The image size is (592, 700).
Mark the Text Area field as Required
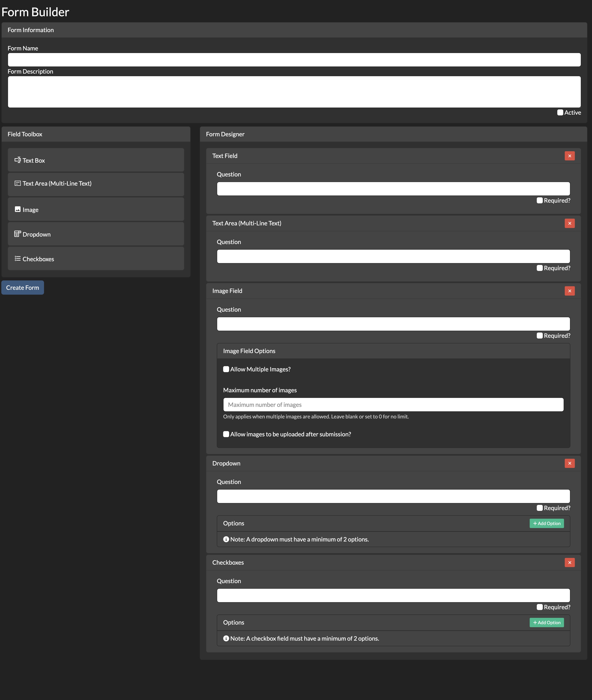(x=540, y=268)
